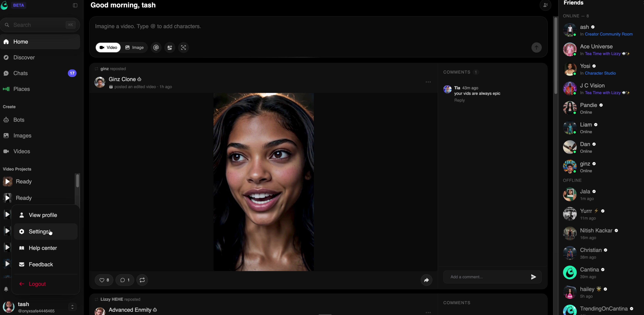The width and height of the screenshot is (644, 315).
Task: Open Bots under Create
Action: (x=40, y=120)
